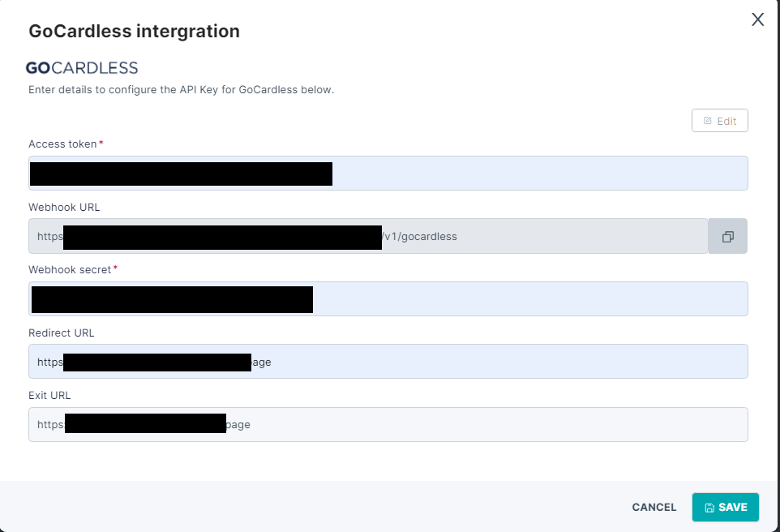Click the 'Enter details to configure' description text
780x532 pixels.
(x=181, y=90)
